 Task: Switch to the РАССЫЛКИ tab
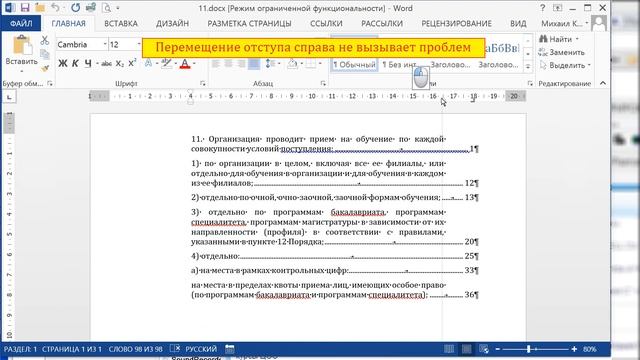point(382,23)
